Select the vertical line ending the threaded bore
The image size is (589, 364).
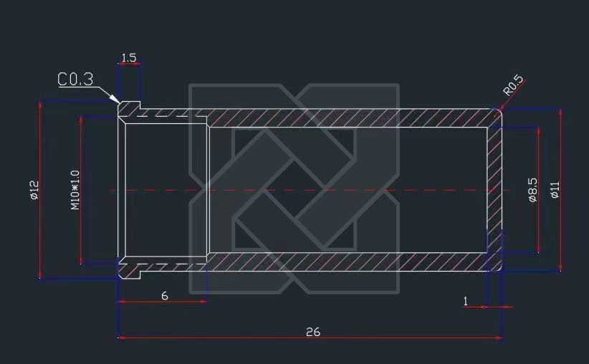pyautogui.click(x=208, y=190)
